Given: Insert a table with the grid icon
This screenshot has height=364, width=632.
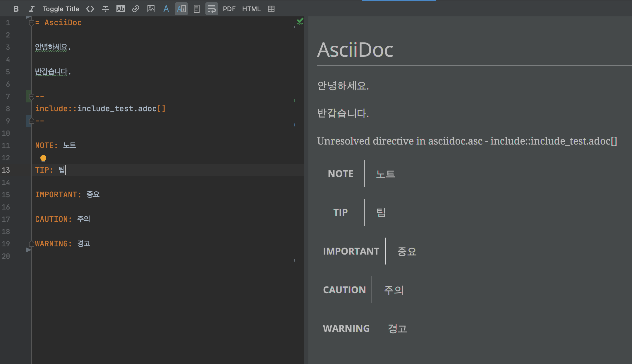Looking at the screenshot, I should [271, 9].
